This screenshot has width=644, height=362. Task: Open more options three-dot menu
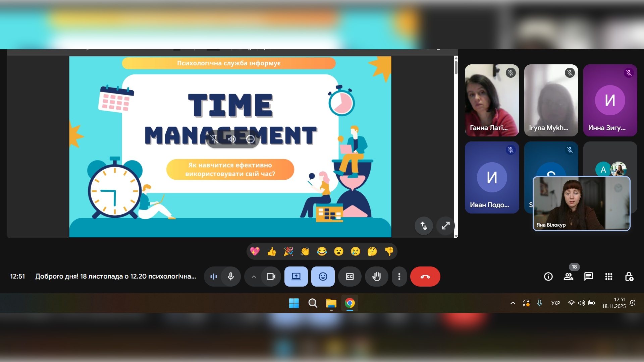click(399, 277)
